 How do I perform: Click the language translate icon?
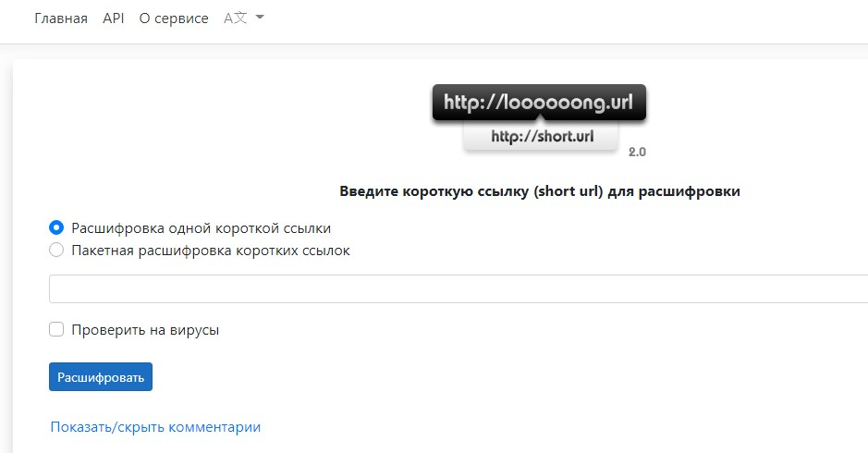236,18
